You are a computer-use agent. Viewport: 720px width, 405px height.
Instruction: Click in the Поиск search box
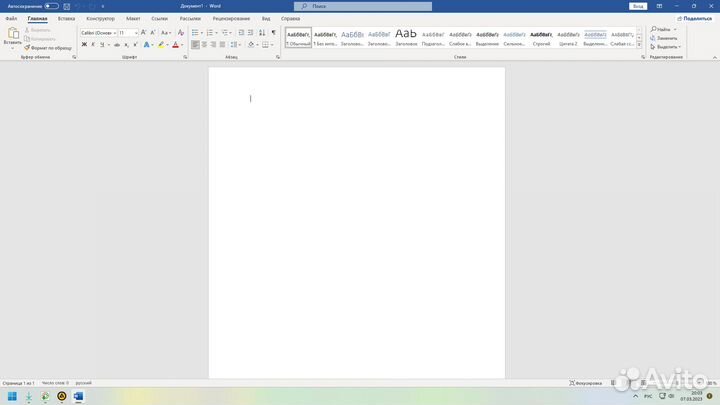pyautogui.click(x=362, y=6)
